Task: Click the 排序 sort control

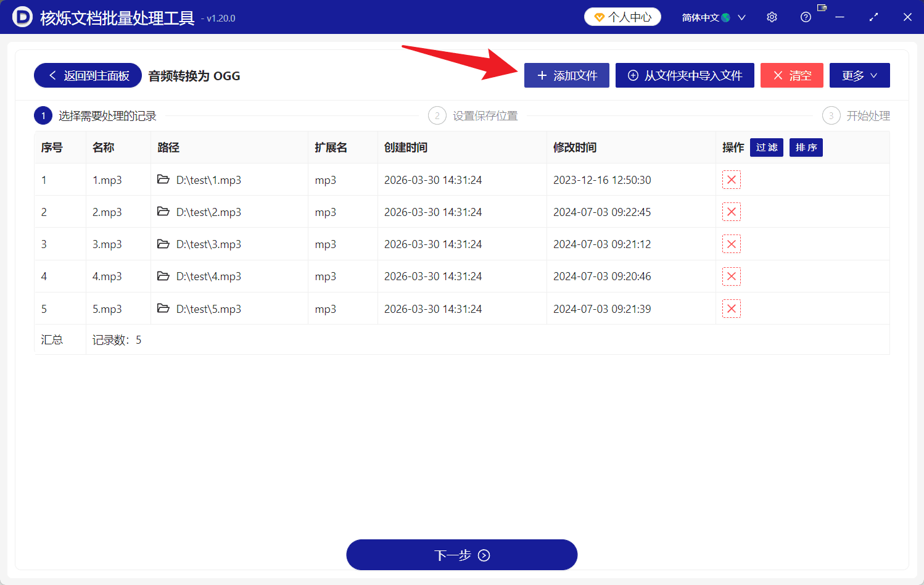Action: pyautogui.click(x=806, y=147)
